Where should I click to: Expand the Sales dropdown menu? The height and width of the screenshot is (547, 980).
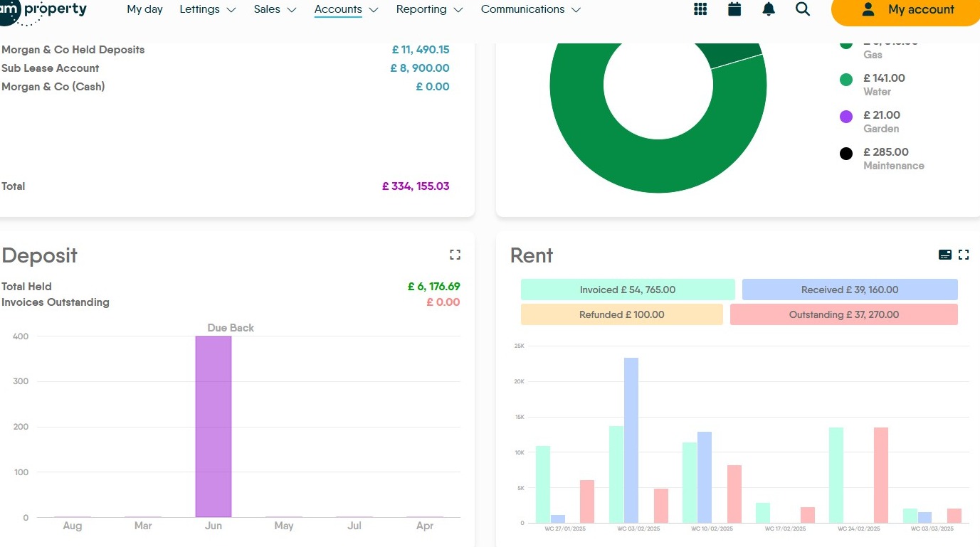point(275,9)
